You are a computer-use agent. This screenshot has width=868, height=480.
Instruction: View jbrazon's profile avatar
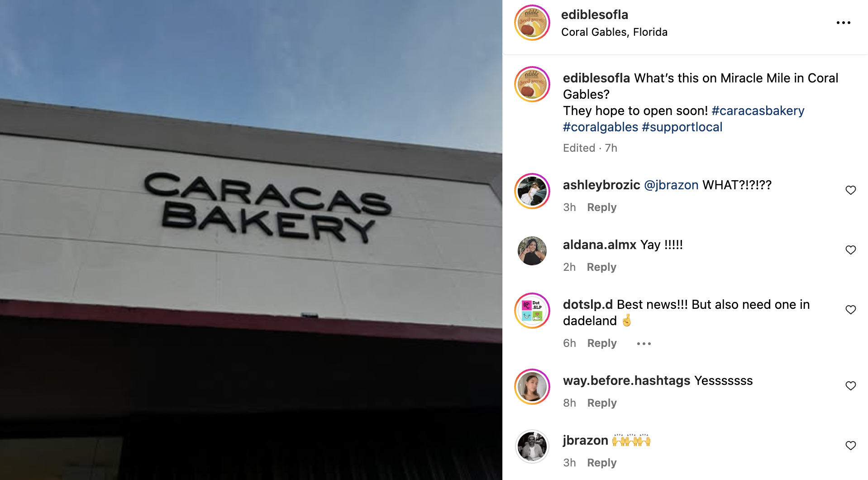pyautogui.click(x=532, y=446)
